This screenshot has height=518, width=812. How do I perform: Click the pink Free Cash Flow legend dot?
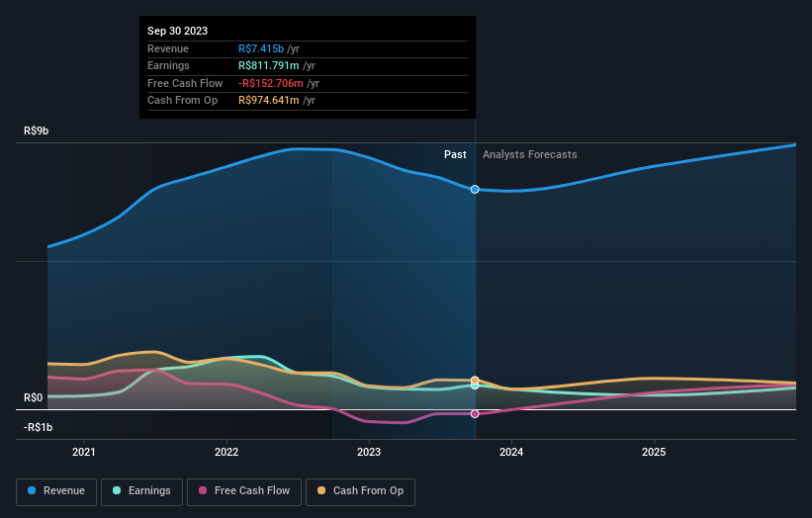pos(203,490)
